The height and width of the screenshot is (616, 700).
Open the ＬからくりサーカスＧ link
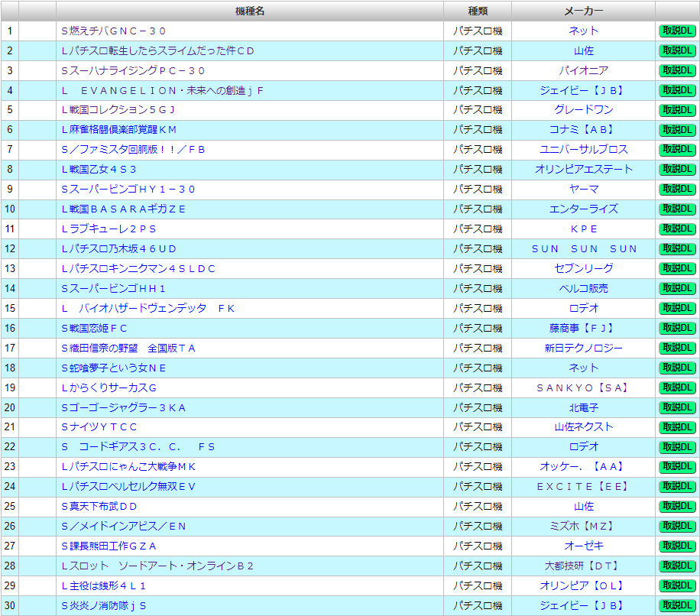pos(109,388)
